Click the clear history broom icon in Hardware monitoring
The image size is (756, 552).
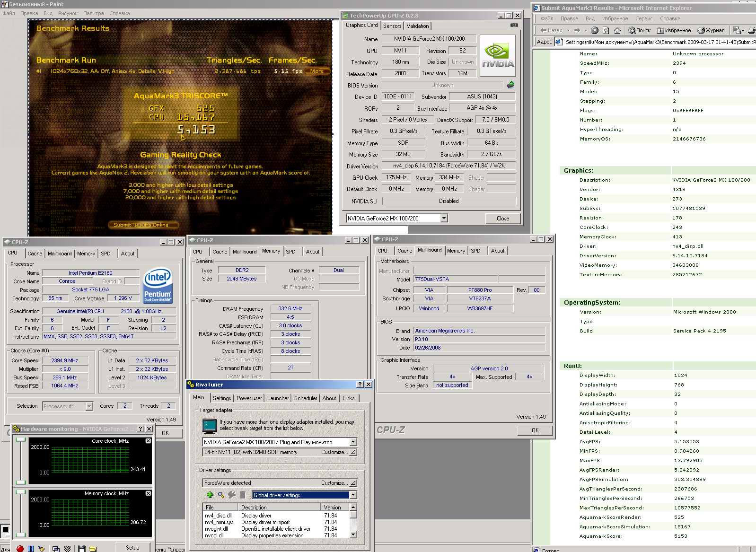coord(42,548)
